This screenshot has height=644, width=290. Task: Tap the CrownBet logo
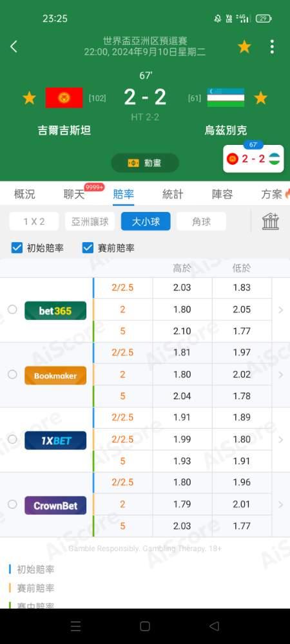coord(55,505)
